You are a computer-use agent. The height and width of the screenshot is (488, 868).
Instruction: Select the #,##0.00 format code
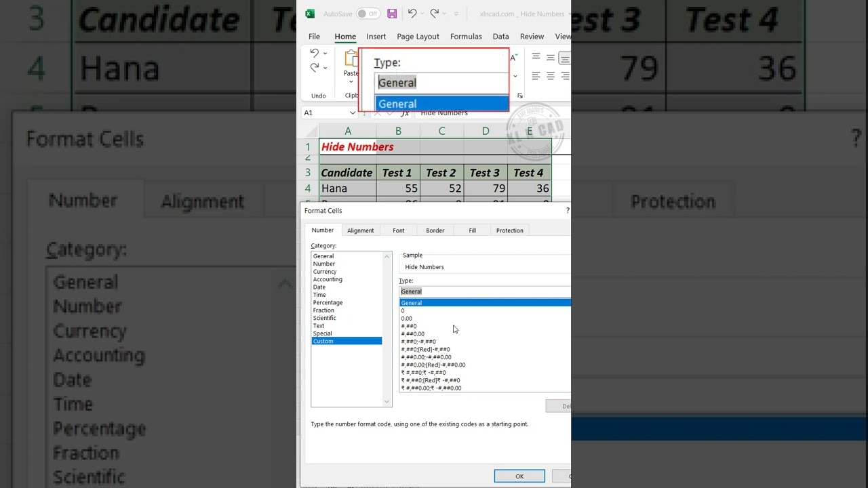(x=485, y=334)
